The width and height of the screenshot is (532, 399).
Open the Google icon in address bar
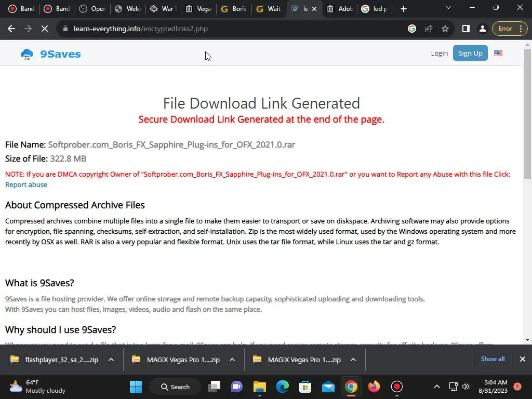(412, 29)
